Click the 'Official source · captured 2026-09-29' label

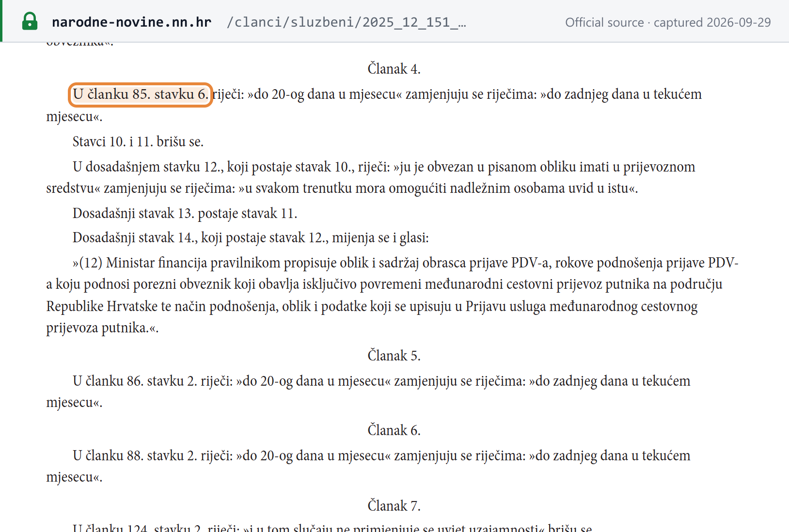[x=668, y=22]
